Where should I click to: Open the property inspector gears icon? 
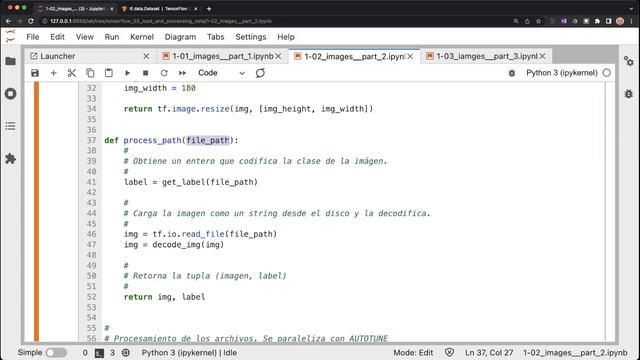coord(629,61)
